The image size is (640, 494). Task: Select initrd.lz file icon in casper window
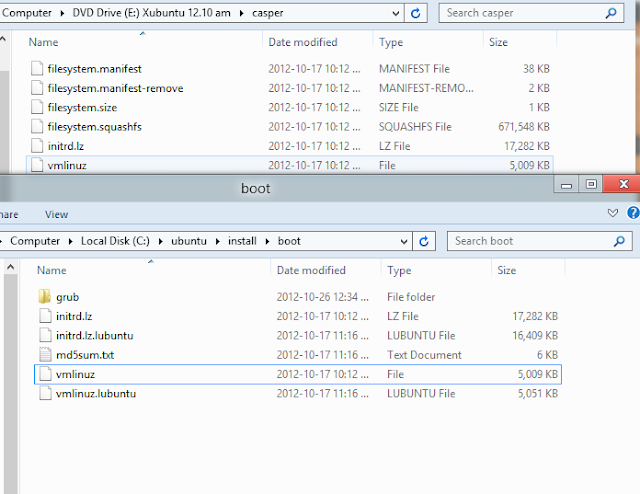pyautogui.click(x=37, y=146)
